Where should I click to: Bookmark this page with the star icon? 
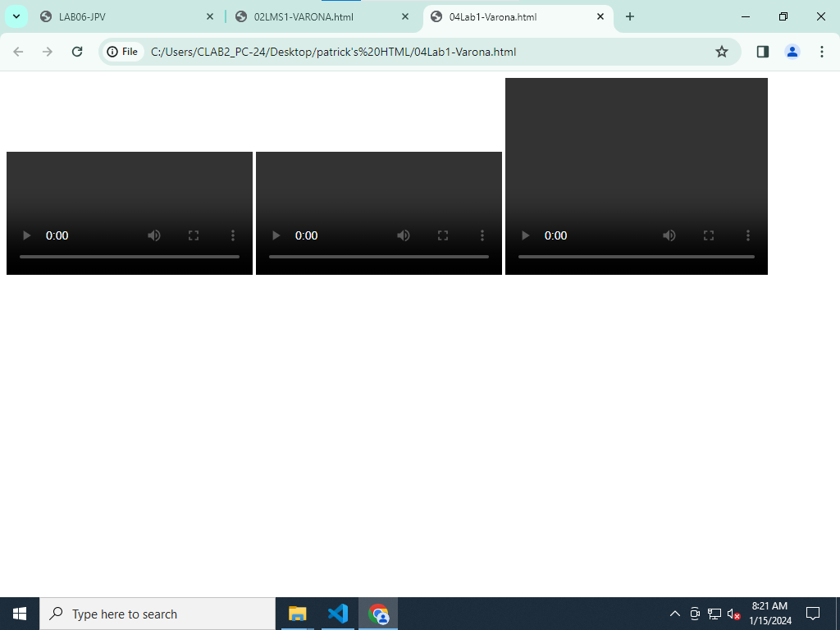(722, 52)
